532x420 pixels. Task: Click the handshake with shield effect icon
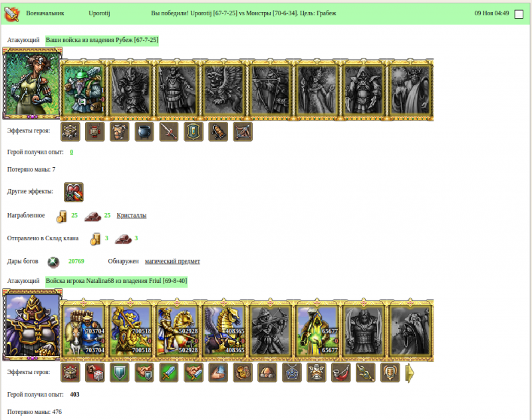[x=144, y=373]
